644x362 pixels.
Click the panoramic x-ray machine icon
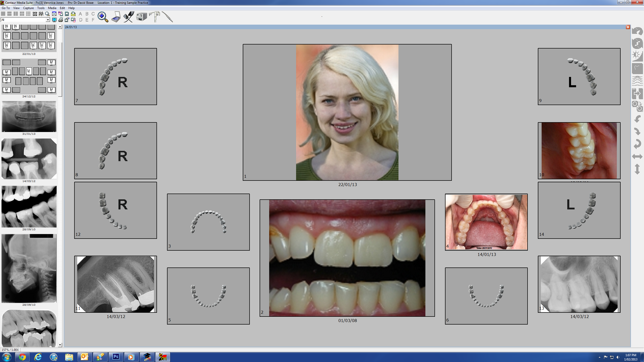pos(155,17)
